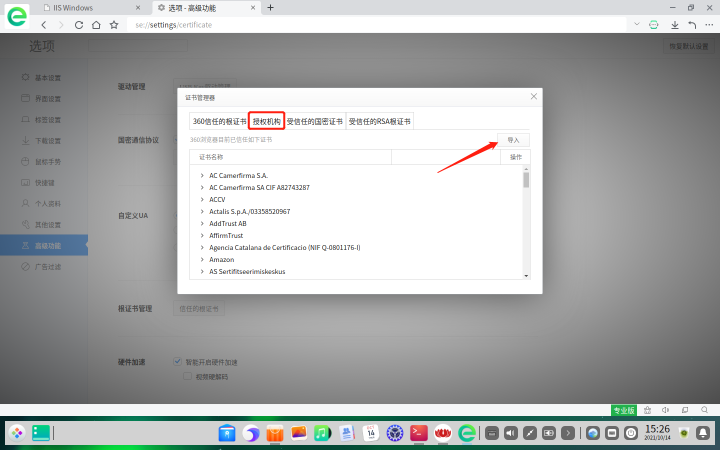Open 快捷键 in the sidebar
Image resolution: width=720 pixels, height=450 pixels.
44,183
